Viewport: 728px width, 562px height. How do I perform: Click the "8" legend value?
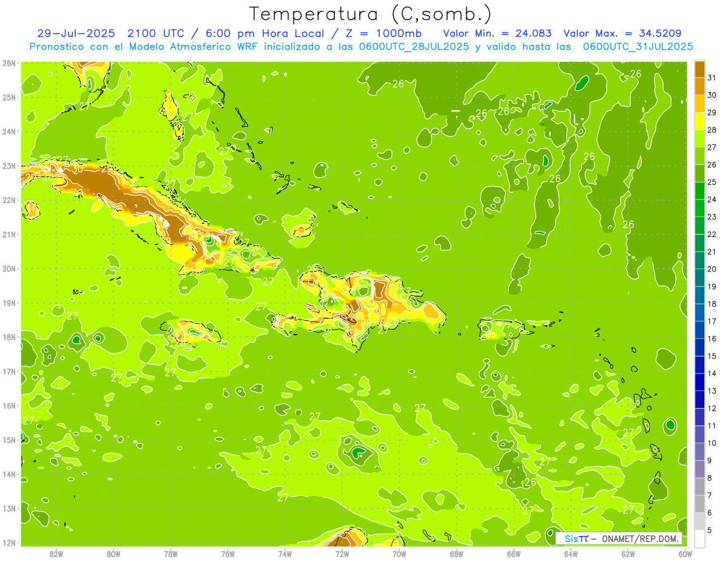pyautogui.click(x=710, y=478)
